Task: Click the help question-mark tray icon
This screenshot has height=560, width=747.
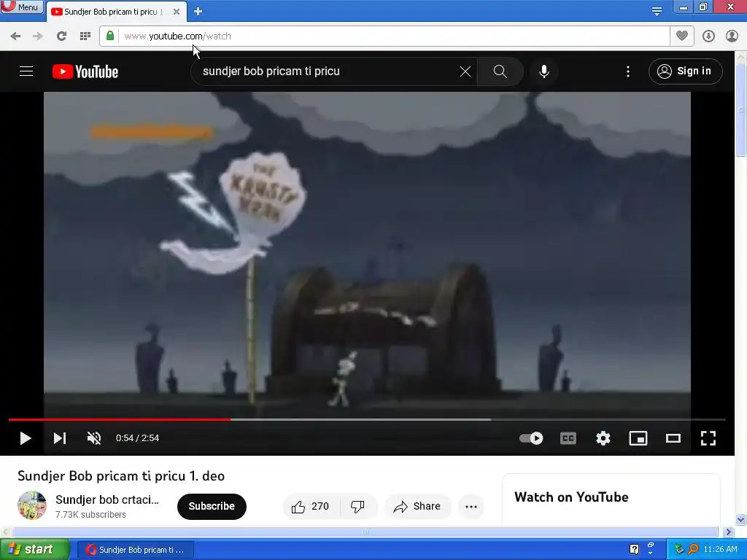Action: (x=634, y=550)
